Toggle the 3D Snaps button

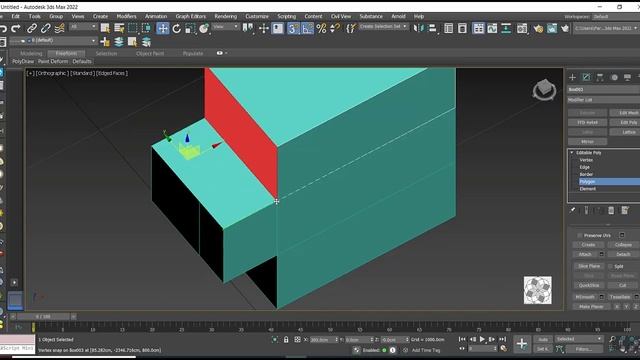point(293,28)
